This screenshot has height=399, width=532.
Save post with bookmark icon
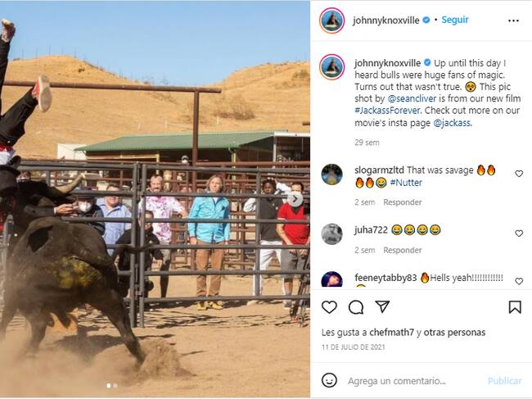click(x=515, y=307)
